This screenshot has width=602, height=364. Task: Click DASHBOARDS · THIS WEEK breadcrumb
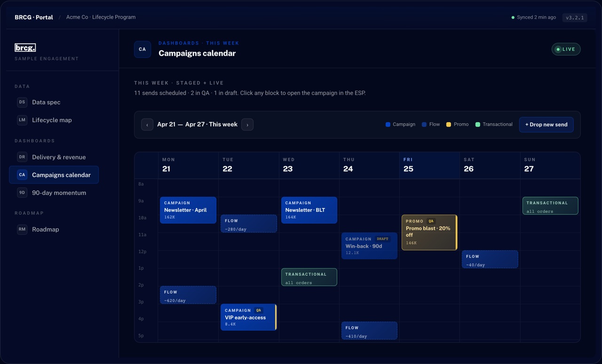pos(198,43)
